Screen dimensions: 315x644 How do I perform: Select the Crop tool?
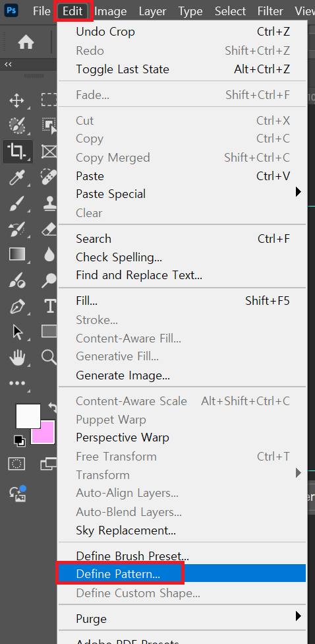coord(17,152)
